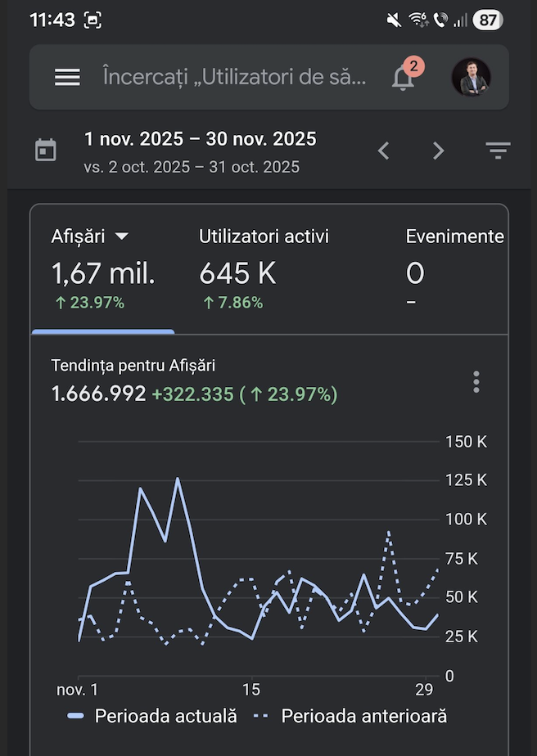Tap the comparison period vs. 2 oct. text

pos(192,168)
